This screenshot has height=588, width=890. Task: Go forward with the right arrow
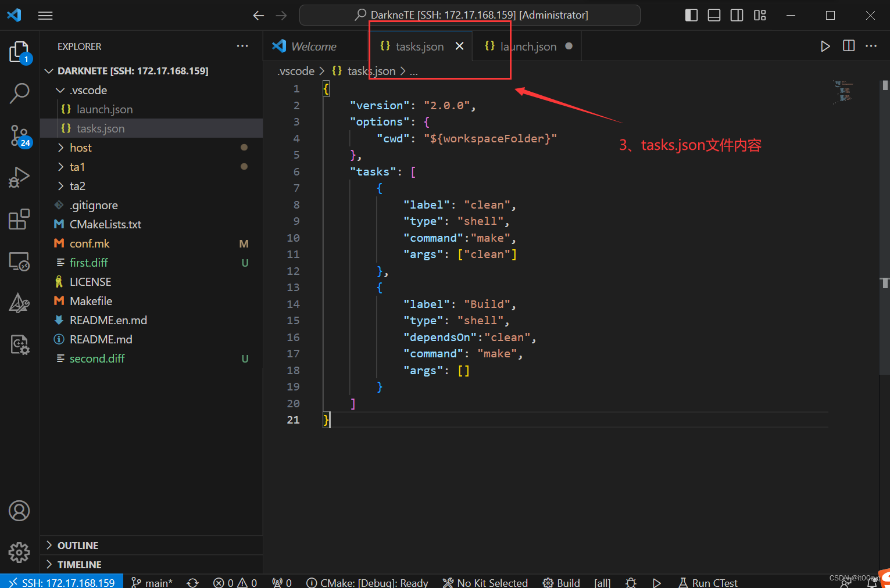281,16
